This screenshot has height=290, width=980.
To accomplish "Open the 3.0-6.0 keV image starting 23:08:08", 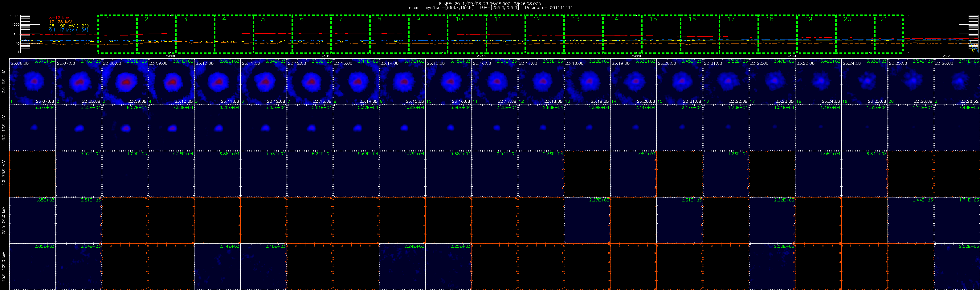I will tap(125, 81).
